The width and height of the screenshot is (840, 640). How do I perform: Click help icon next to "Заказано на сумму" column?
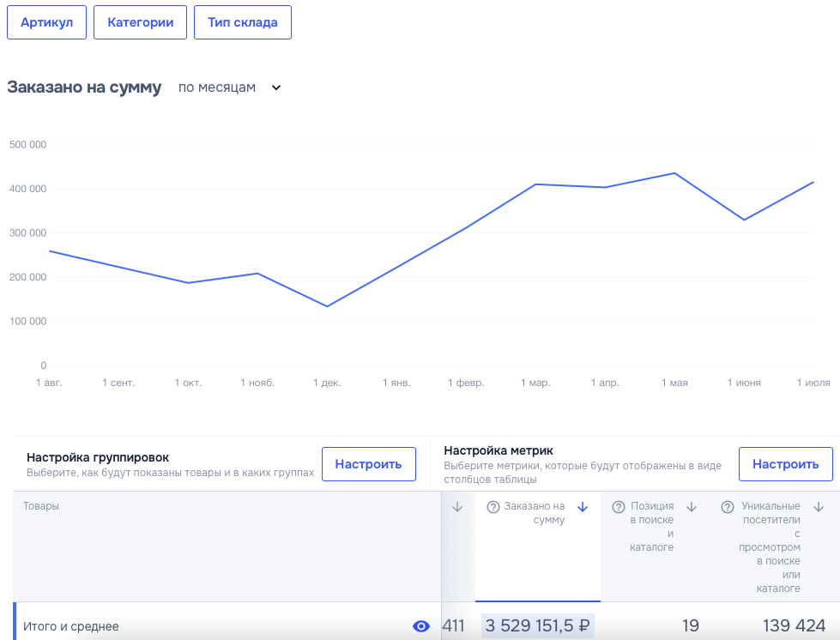point(493,507)
